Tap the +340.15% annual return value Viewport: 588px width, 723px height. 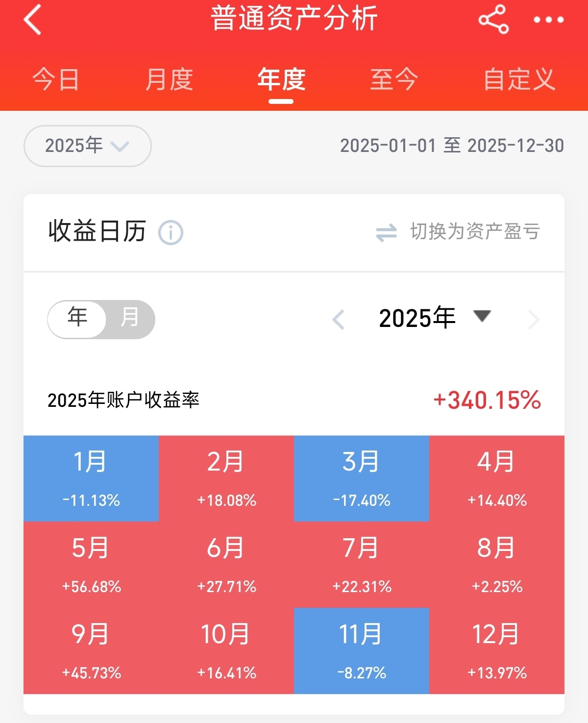point(487,400)
